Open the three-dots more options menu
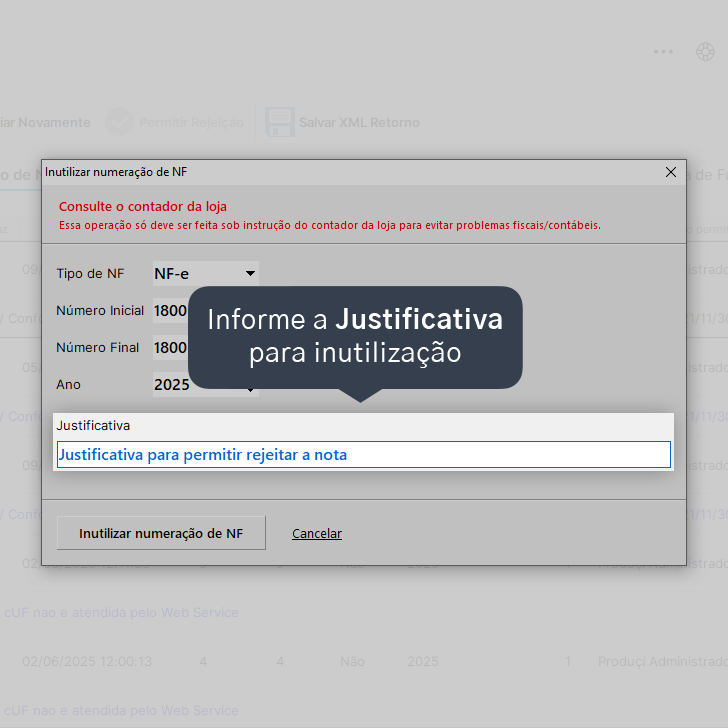 (x=663, y=52)
